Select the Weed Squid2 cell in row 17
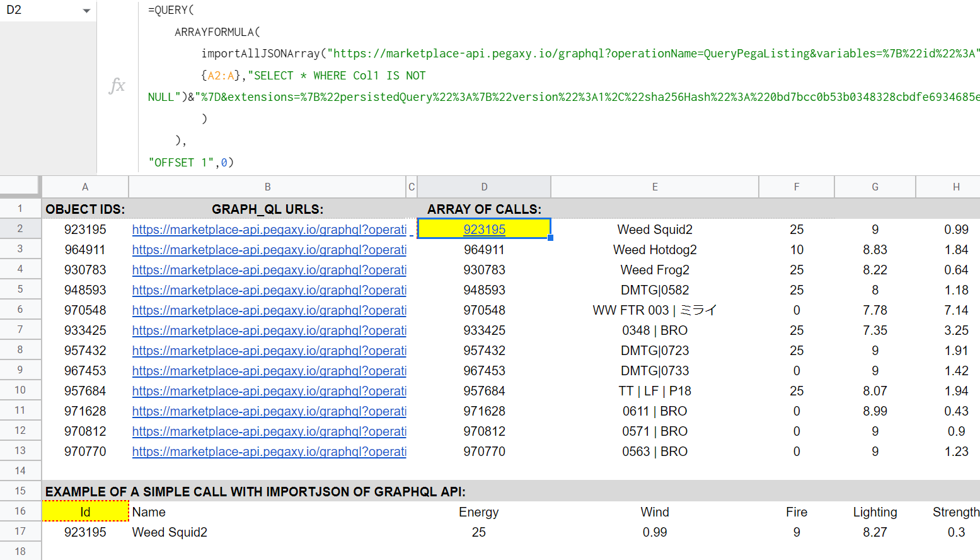 click(x=267, y=532)
